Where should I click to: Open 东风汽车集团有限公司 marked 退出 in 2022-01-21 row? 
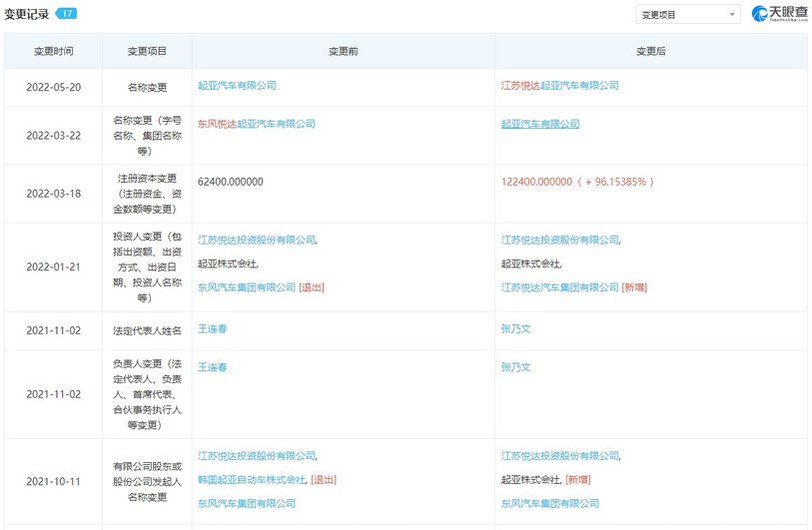tap(247, 287)
